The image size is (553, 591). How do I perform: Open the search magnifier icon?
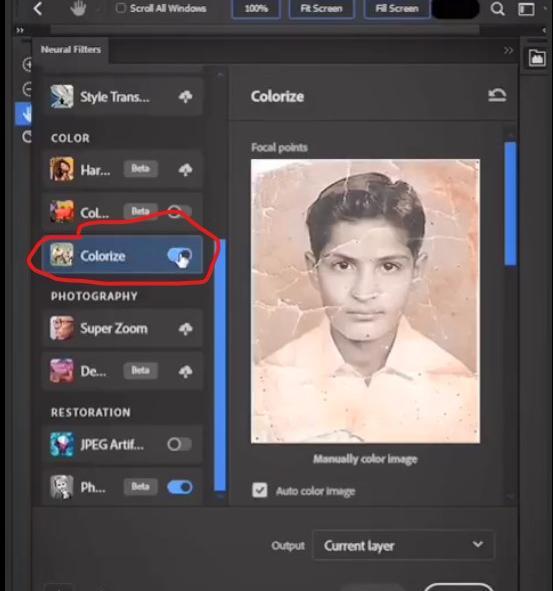tap(498, 9)
